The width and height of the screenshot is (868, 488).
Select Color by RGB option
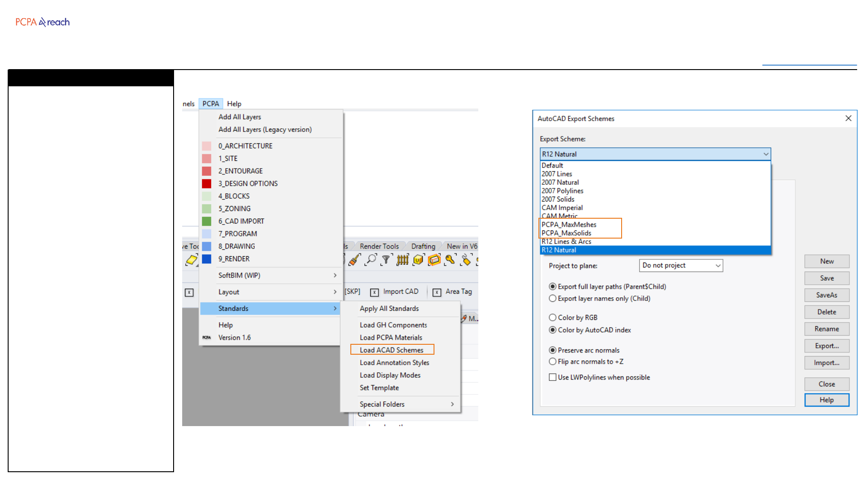(552, 318)
